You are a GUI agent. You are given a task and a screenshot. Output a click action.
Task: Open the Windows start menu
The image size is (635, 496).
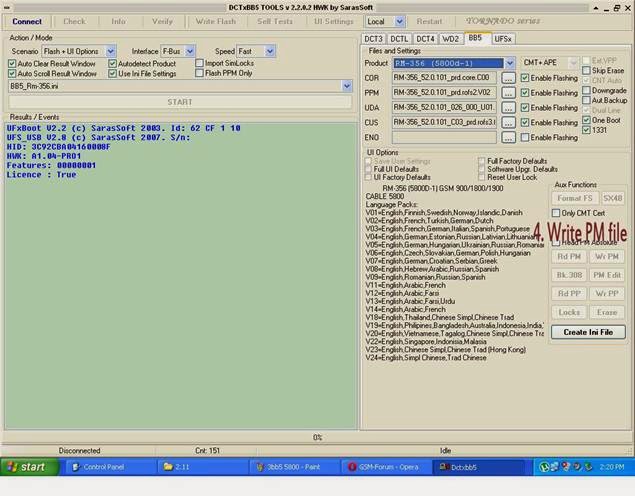coord(28,467)
